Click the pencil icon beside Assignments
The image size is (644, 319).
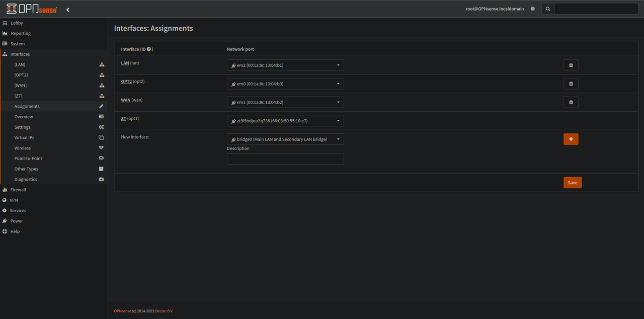(102, 106)
